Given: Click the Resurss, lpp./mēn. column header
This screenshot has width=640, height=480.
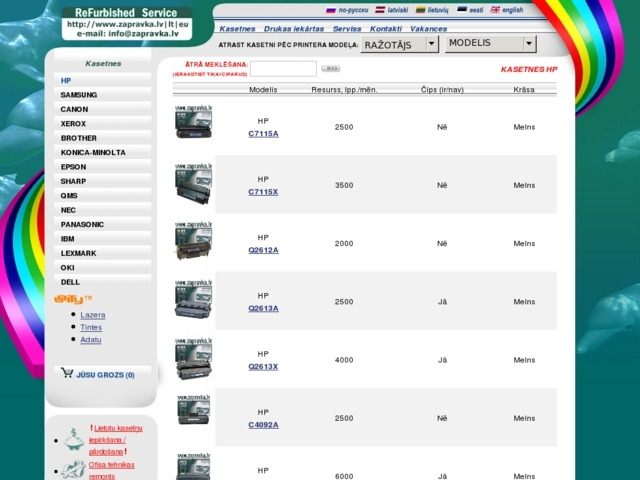Looking at the screenshot, I should (x=344, y=89).
